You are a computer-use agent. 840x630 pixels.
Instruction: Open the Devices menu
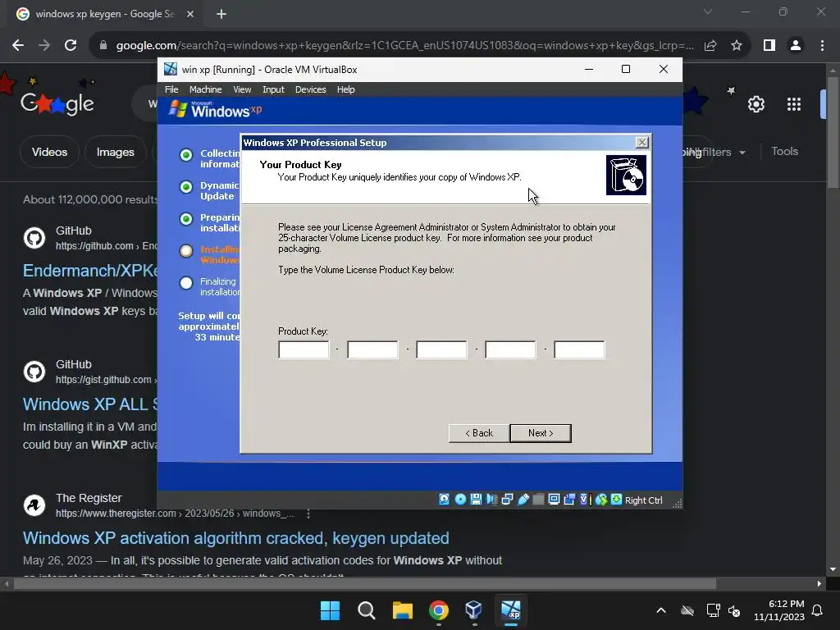[x=311, y=89]
